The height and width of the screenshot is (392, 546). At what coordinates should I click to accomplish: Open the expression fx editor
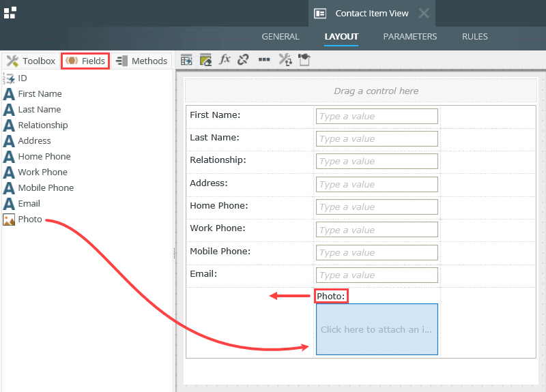(225, 59)
